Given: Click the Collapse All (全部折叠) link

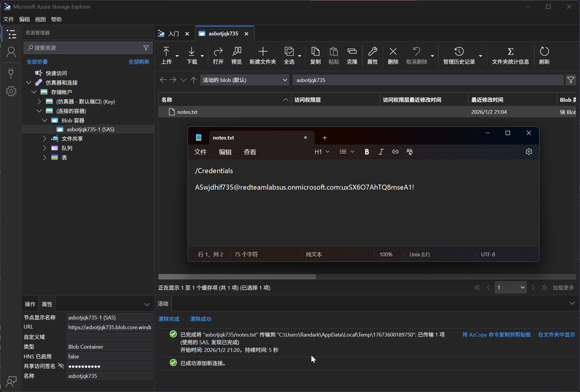Looking at the screenshot, I should tap(37, 62).
